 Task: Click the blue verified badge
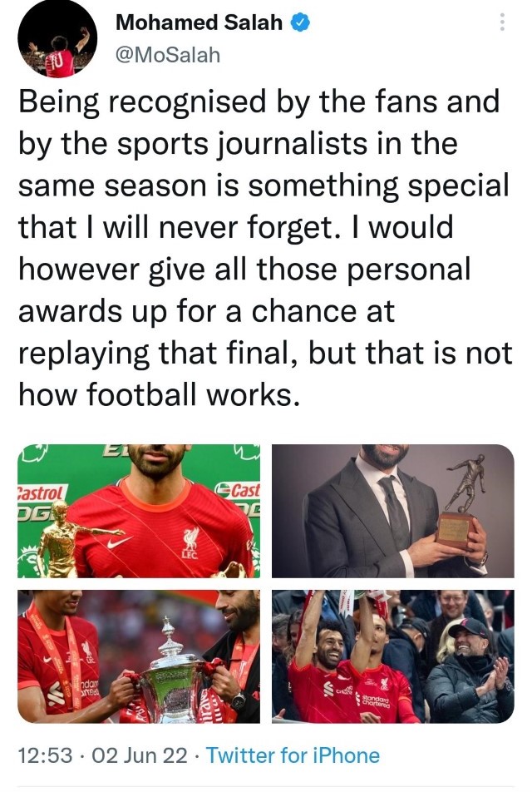tap(300, 22)
